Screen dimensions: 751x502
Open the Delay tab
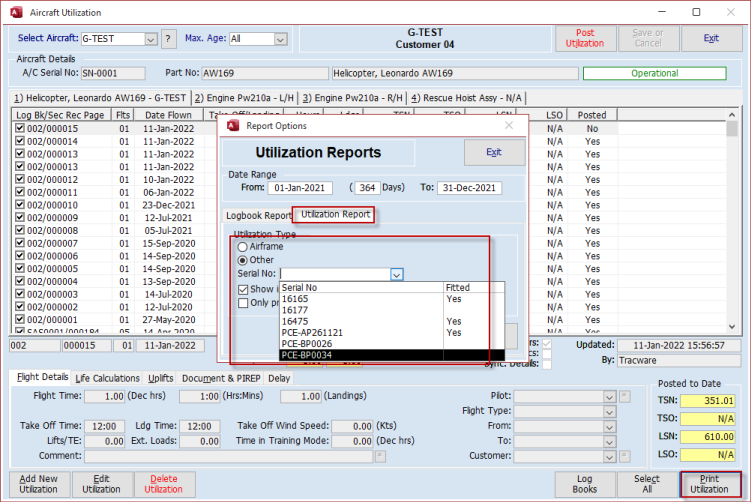[x=279, y=378]
